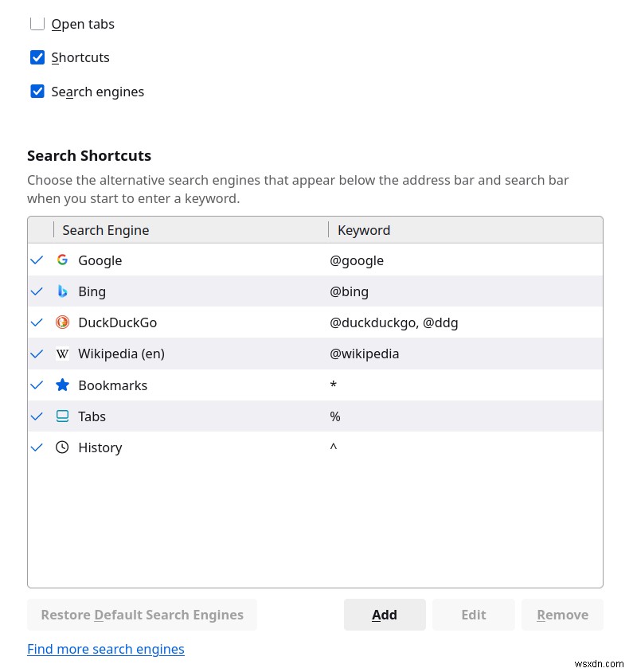Click the Tabs laptop icon
The height and width of the screenshot is (672, 633).
(63, 416)
